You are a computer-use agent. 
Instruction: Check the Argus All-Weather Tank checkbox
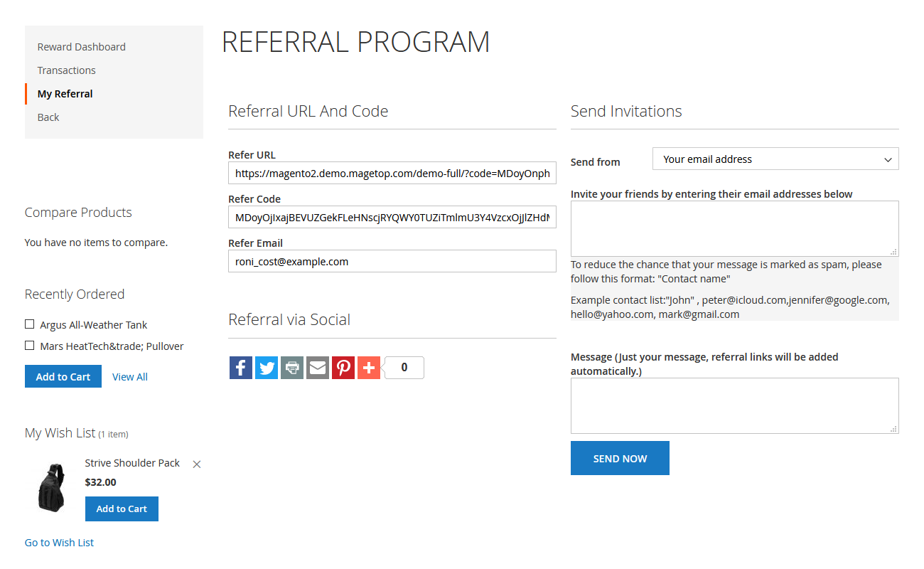(30, 324)
